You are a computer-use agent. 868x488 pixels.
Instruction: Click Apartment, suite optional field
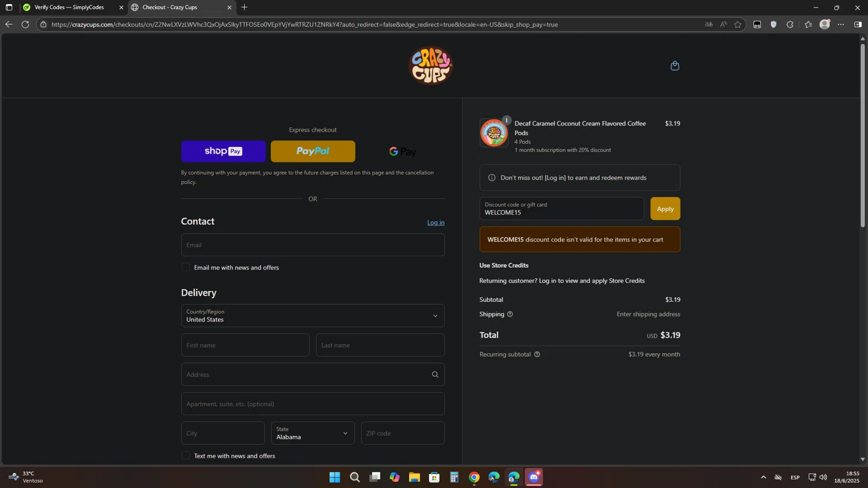point(313,404)
